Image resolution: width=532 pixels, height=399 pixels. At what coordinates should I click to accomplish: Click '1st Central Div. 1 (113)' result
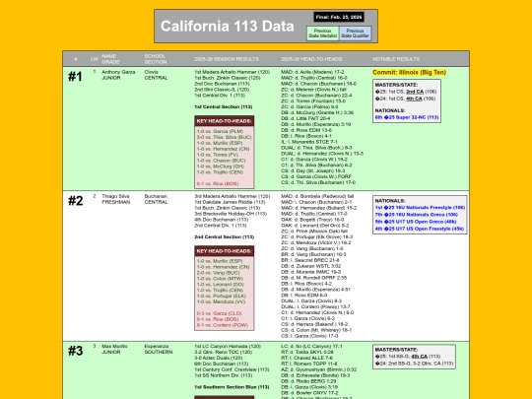pyautogui.click(x=220, y=96)
